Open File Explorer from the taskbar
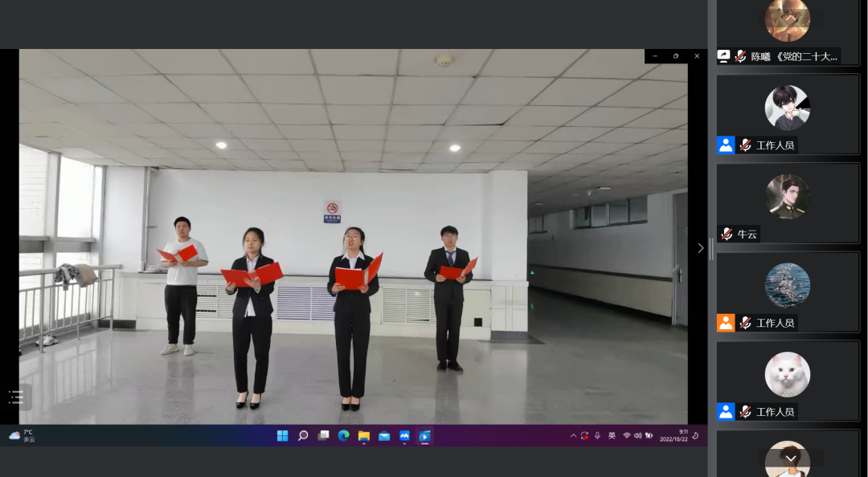The height and width of the screenshot is (477, 868). 364,436
